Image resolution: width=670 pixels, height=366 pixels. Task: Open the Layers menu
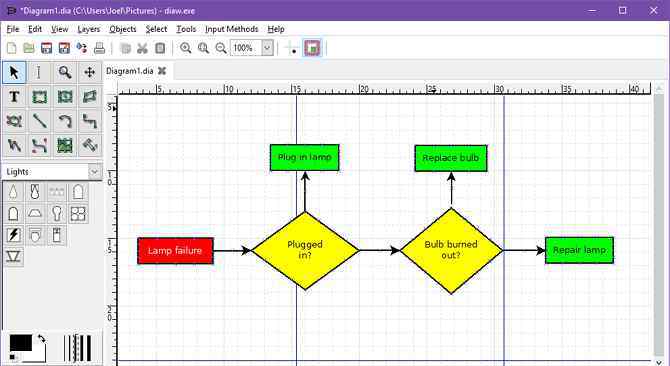click(88, 29)
